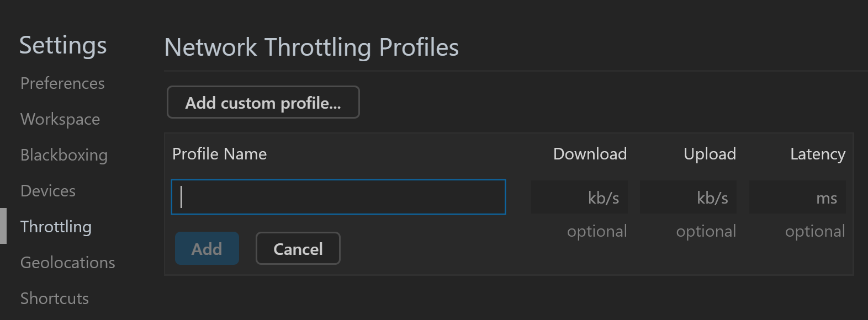The height and width of the screenshot is (320, 868).
Task: Click the Download kb/s input field
Action: tap(579, 197)
